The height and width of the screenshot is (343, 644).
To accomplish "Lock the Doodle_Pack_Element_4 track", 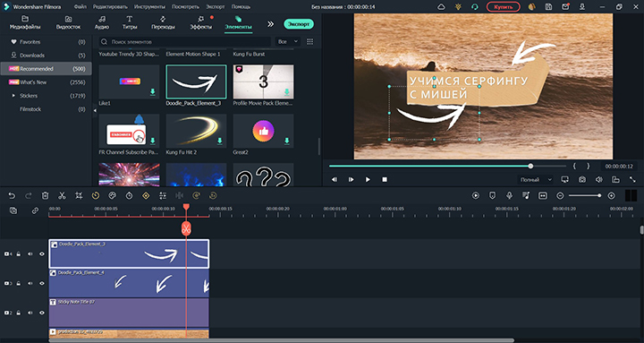I will (19, 283).
